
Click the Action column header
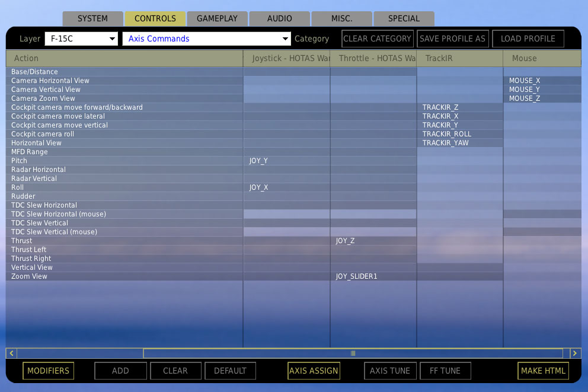[124, 58]
